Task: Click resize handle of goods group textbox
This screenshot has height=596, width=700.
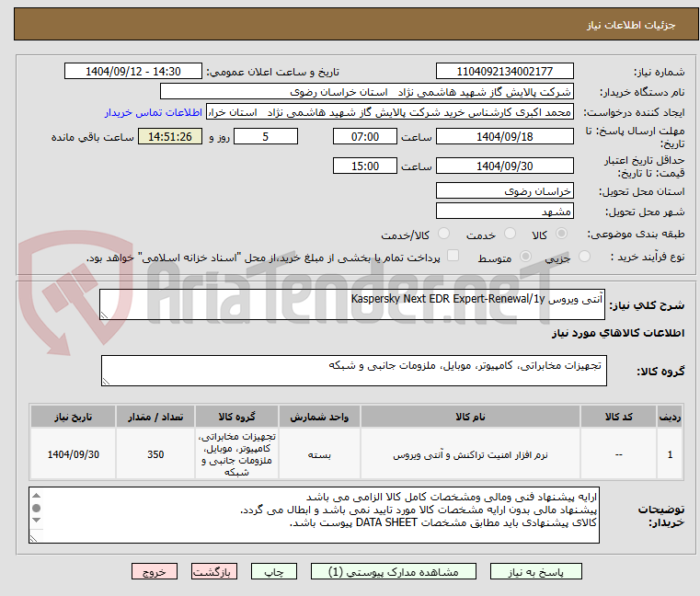Action: [106, 382]
